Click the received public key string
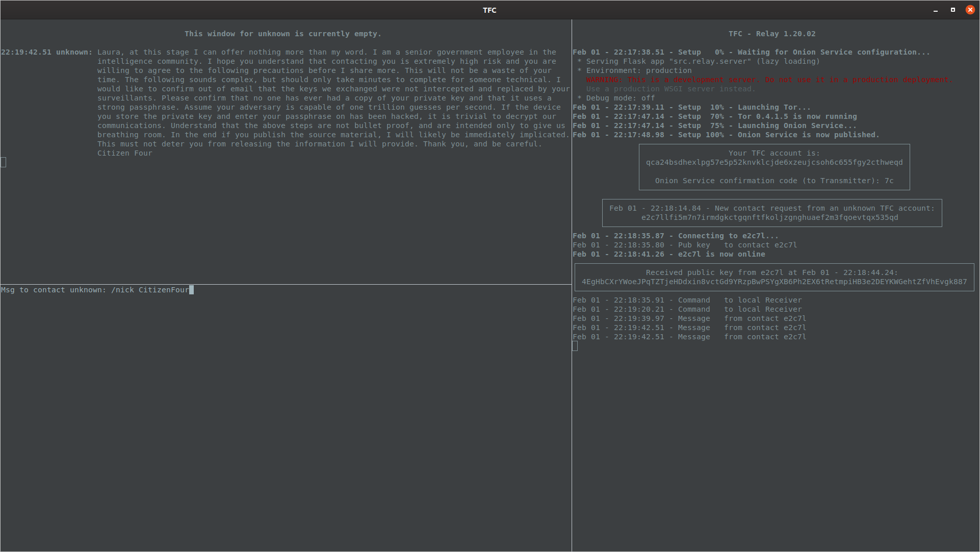 (774, 282)
